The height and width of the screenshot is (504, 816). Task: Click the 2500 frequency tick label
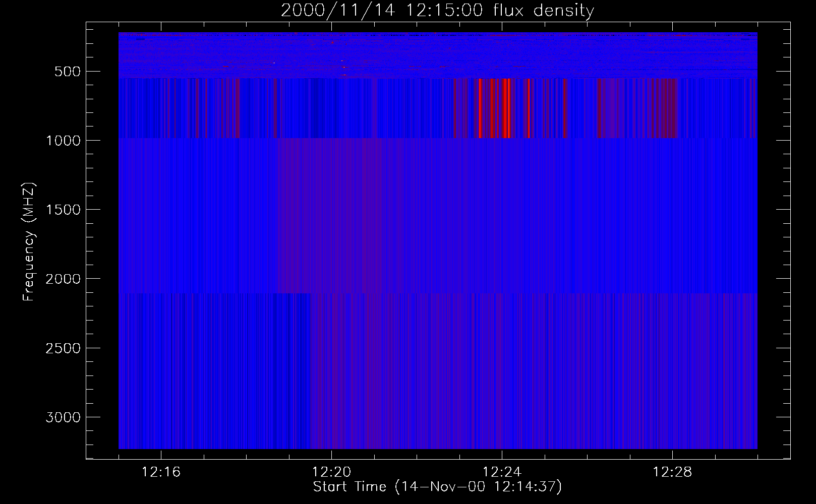(x=63, y=348)
